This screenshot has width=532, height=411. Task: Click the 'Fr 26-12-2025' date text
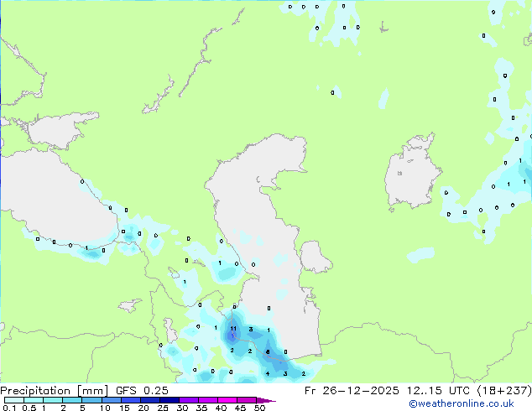point(352,391)
